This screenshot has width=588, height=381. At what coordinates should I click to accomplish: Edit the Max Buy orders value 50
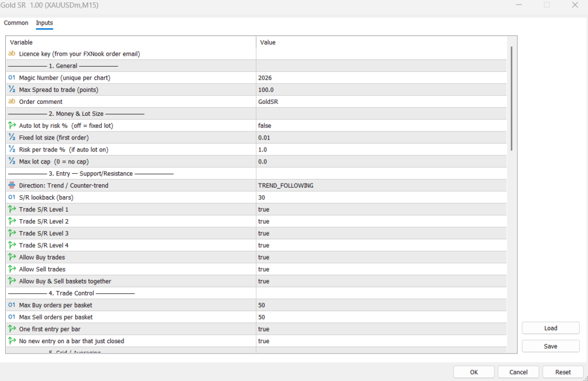click(381, 305)
